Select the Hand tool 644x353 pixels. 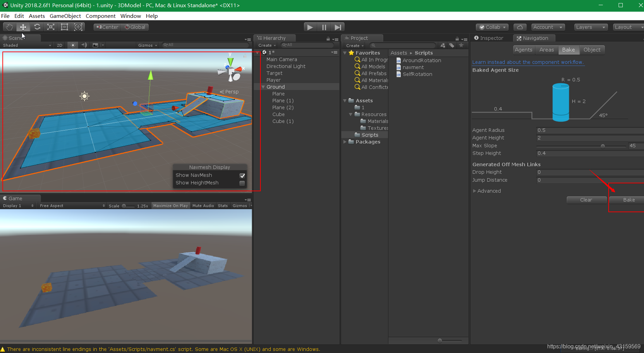pyautogui.click(x=9, y=27)
